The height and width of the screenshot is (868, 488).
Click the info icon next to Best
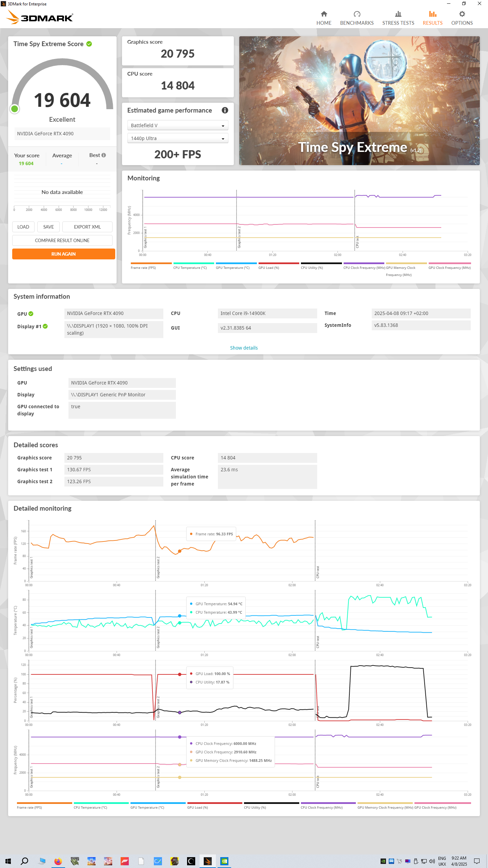104,155
